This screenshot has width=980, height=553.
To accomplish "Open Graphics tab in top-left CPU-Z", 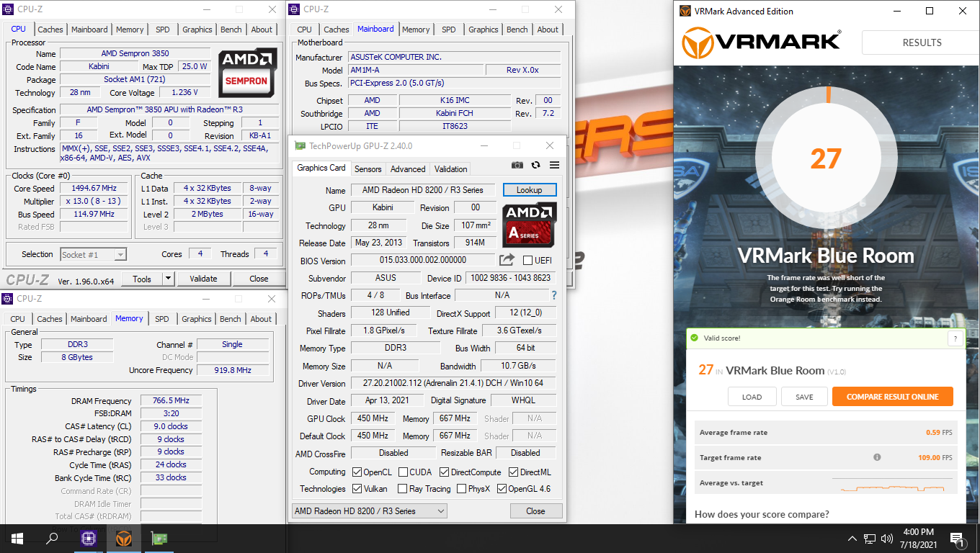I will coord(197,30).
